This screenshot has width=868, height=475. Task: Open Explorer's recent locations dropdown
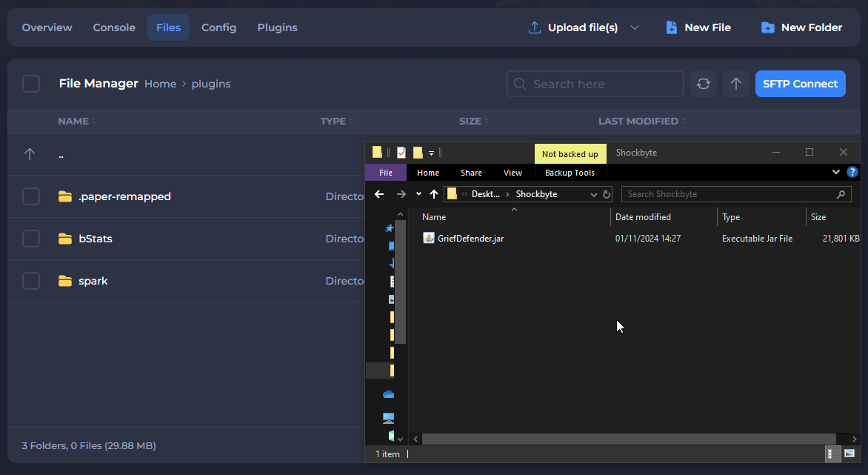pyautogui.click(x=418, y=194)
